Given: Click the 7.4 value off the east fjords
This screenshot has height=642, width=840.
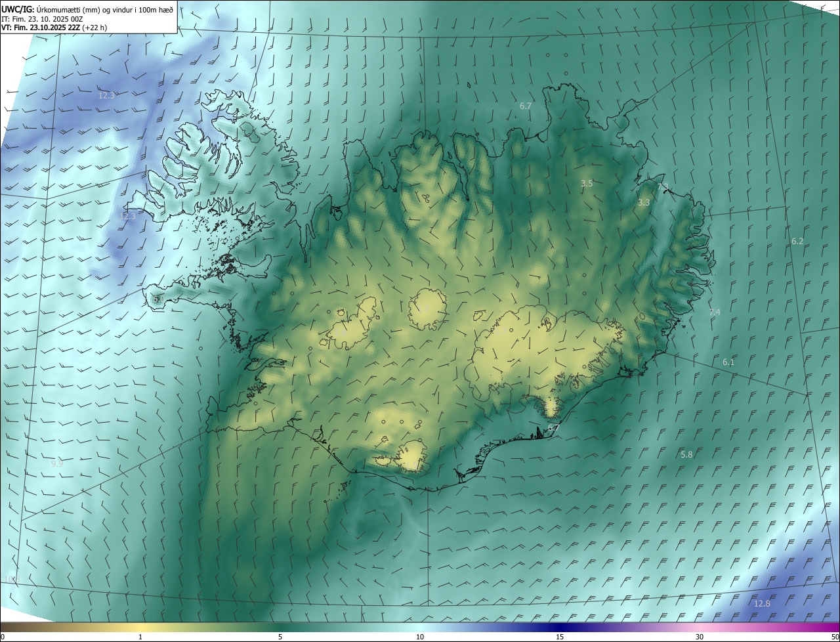Looking at the screenshot, I should tap(715, 312).
